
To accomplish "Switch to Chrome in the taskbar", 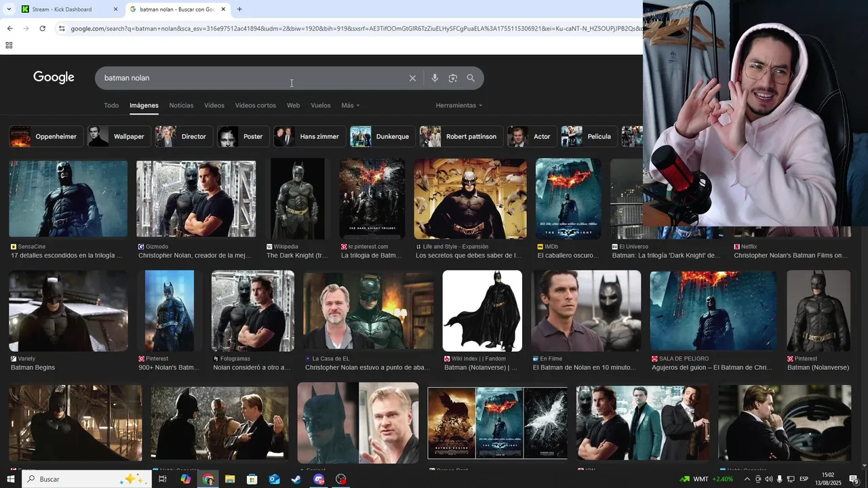I will tap(208, 479).
